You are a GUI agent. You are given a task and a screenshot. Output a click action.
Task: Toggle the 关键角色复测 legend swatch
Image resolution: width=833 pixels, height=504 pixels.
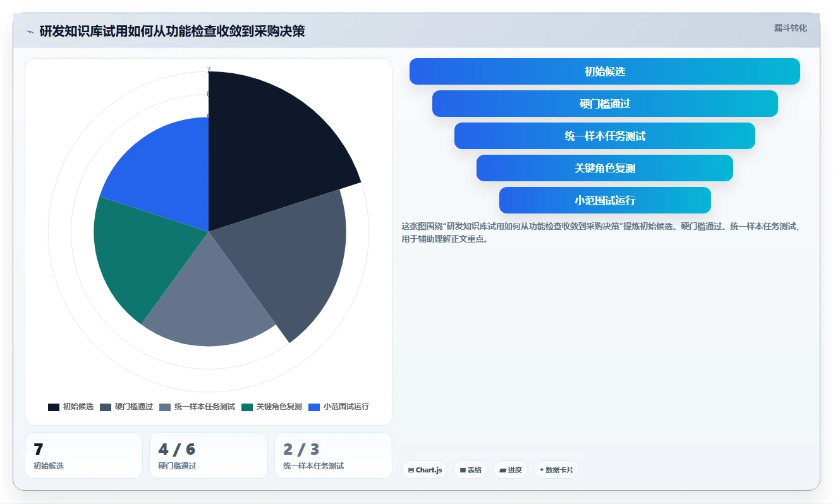(x=247, y=407)
